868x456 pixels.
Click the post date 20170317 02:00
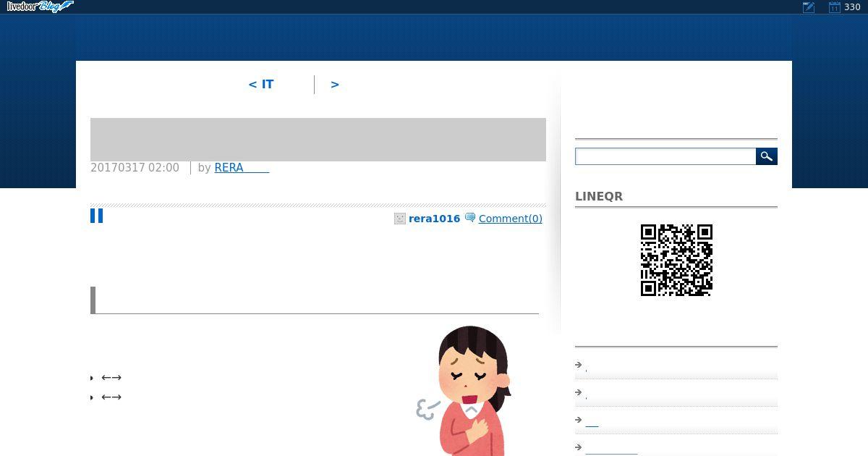click(x=135, y=168)
